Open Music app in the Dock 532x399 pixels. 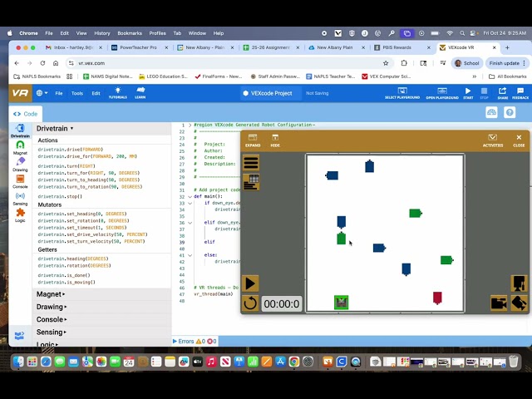point(211,362)
